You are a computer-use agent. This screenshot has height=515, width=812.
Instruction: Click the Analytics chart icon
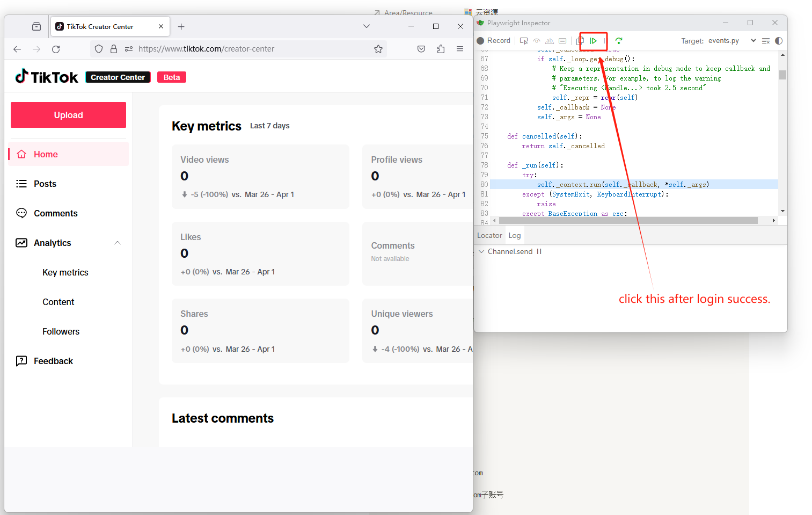click(x=21, y=243)
